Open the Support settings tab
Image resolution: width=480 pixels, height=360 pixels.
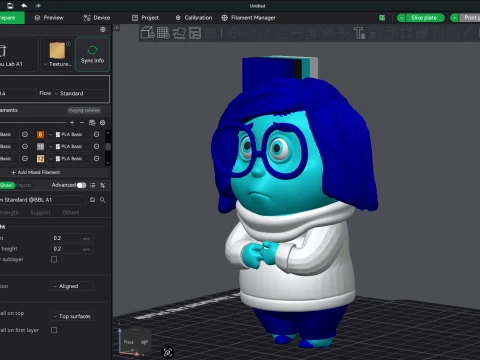[41, 213]
